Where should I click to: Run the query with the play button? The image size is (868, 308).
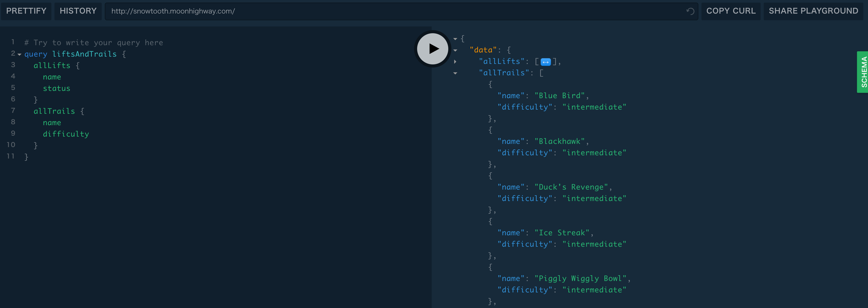click(433, 49)
